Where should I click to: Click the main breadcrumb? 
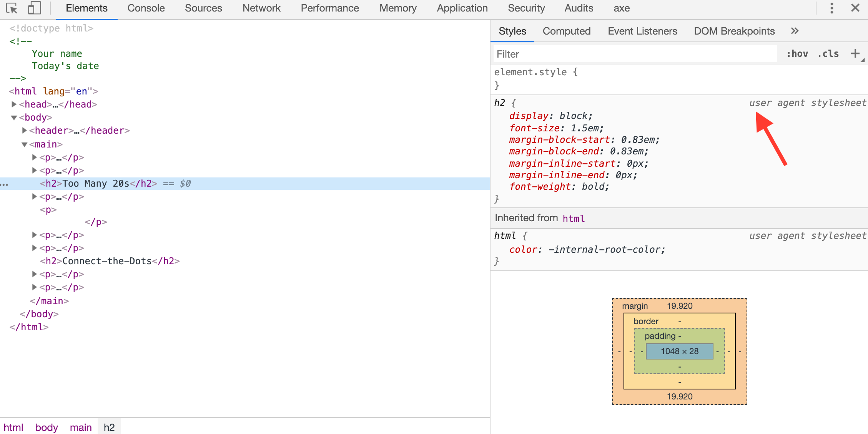(x=81, y=427)
